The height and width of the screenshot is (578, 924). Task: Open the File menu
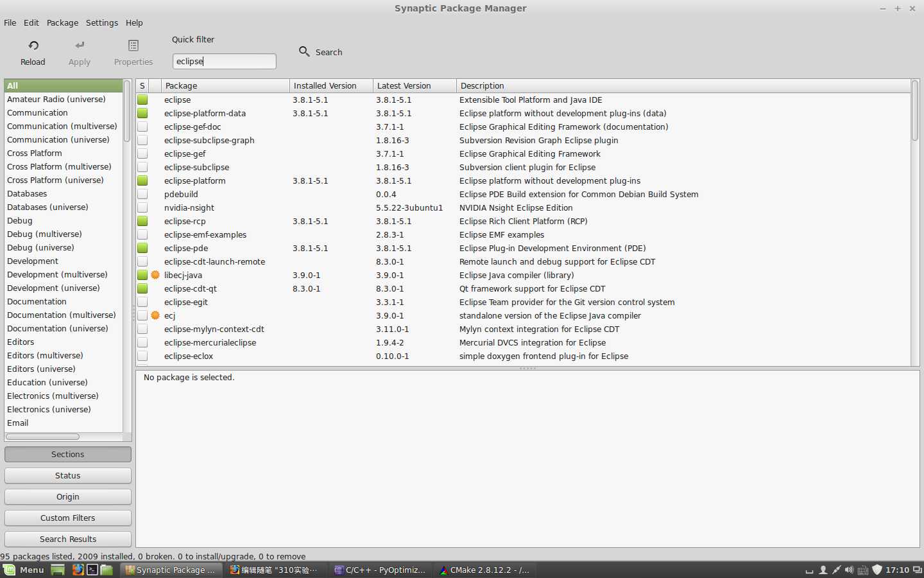click(10, 22)
